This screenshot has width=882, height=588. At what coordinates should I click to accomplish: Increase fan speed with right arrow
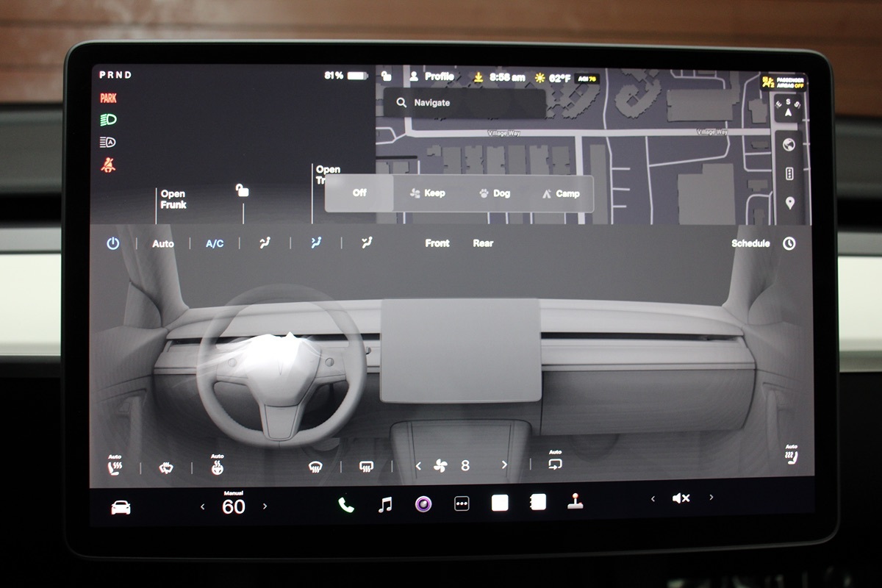pos(504,465)
